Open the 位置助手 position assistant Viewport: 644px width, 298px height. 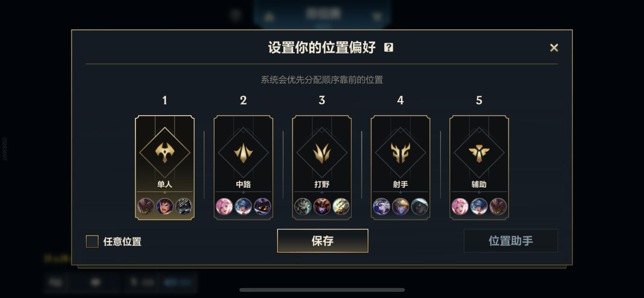point(511,241)
